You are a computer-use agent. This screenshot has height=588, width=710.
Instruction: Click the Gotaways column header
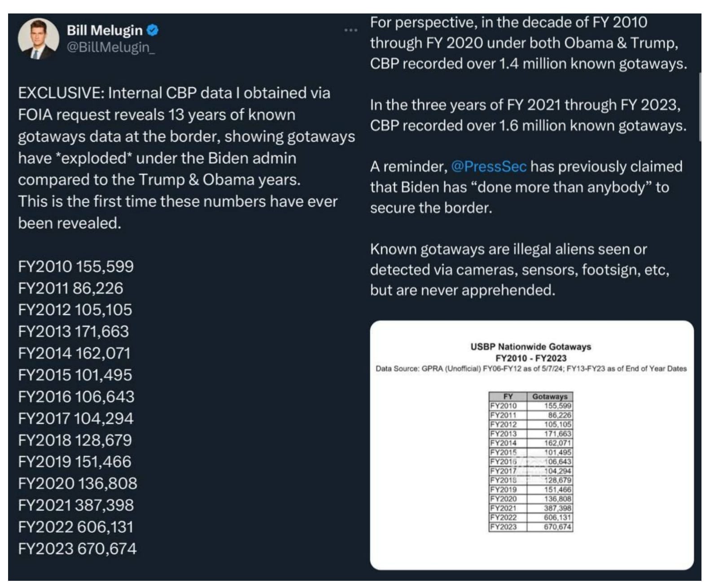550,396
